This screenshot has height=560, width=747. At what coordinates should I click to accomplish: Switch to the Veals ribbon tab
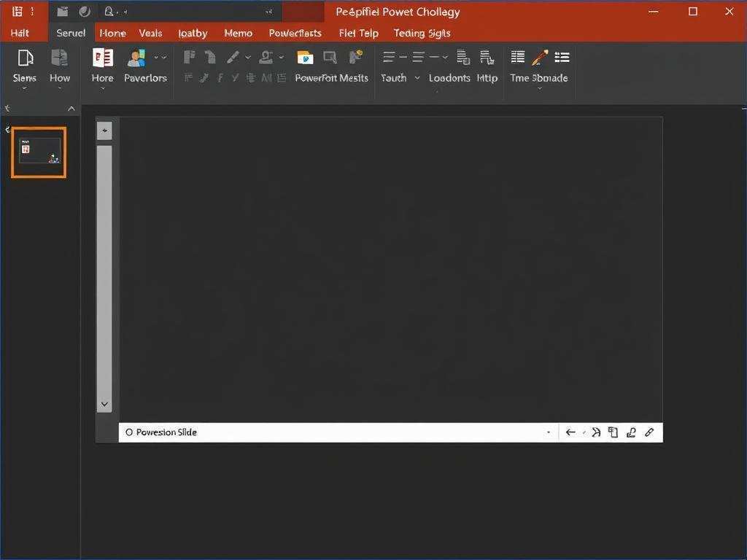[x=150, y=33]
